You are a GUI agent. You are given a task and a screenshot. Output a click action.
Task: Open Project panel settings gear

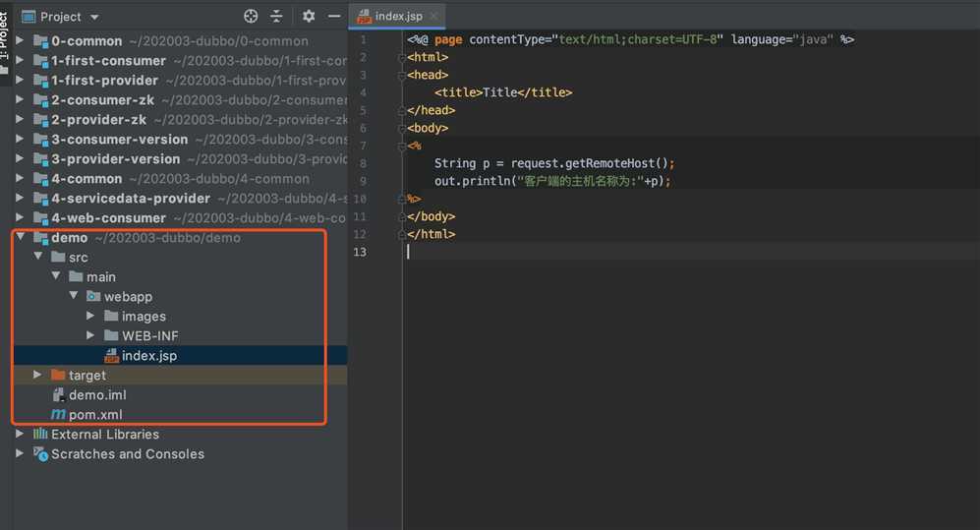[309, 17]
